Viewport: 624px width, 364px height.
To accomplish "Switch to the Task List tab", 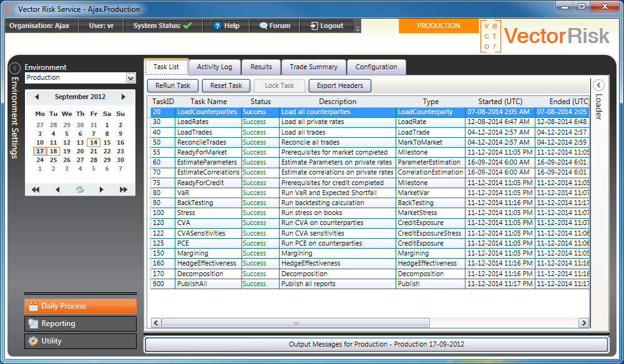I will pyautogui.click(x=166, y=67).
